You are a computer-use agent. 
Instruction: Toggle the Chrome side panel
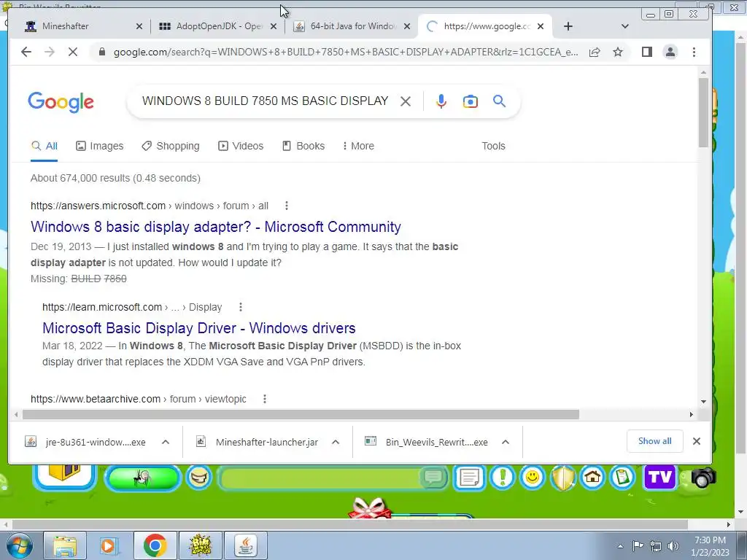click(646, 52)
